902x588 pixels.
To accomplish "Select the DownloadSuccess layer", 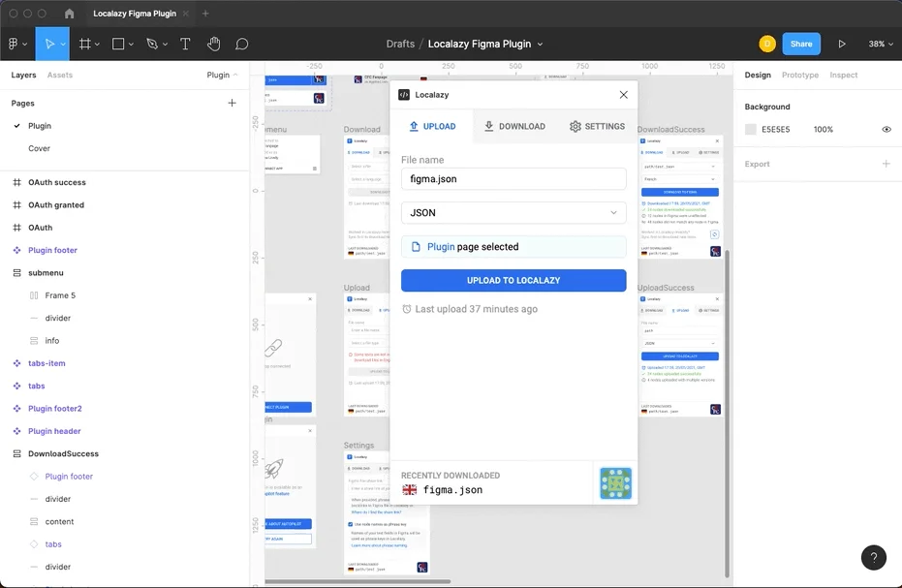I will point(63,454).
